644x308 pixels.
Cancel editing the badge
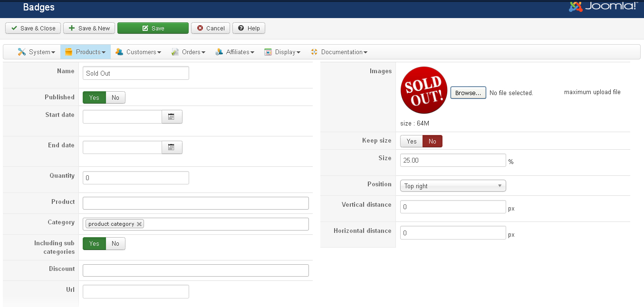(211, 28)
